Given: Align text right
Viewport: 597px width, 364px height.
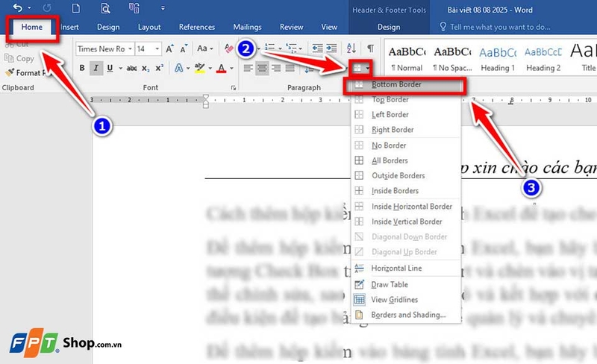Looking at the screenshot, I should (276, 68).
